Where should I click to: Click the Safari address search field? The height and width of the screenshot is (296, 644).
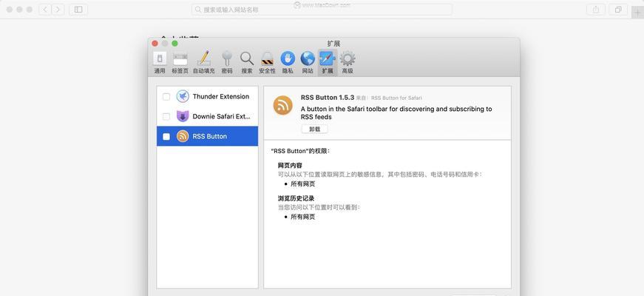pyautogui.click(x=322, y=10)
